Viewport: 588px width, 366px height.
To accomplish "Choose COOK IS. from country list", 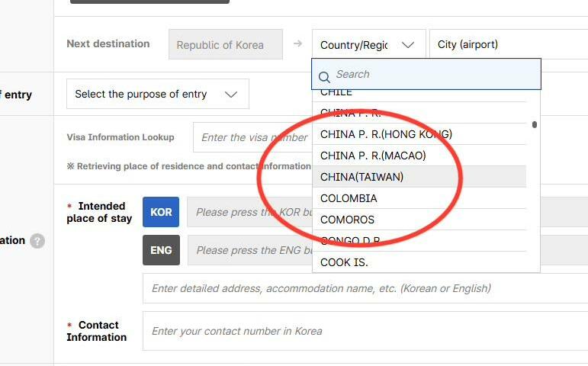I will (x=344, y=262).
